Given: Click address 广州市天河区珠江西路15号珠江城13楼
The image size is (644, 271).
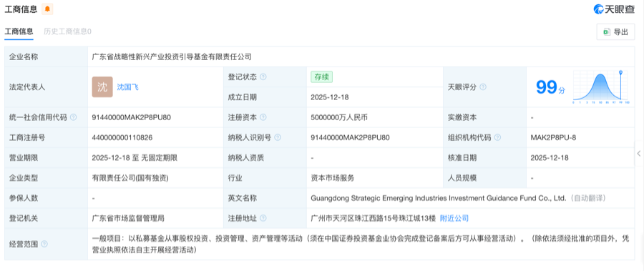Looking at the screenshot, I should coord(373,218).
